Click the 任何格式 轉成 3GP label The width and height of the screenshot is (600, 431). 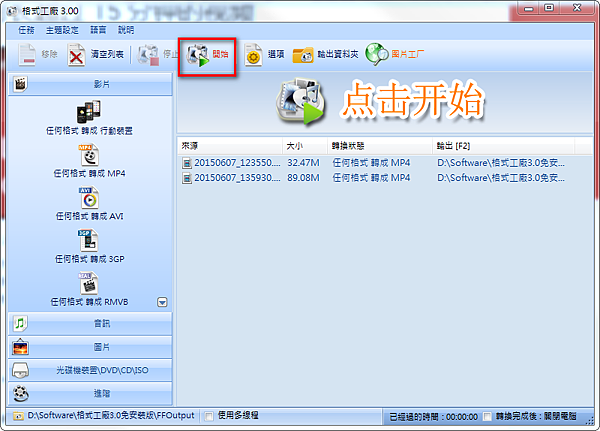tap(90, 260)
